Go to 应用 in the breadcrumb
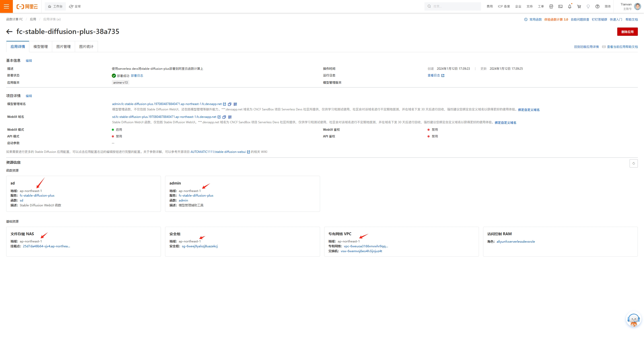Viewport: 644px width, 342px height. coord(33,19)
